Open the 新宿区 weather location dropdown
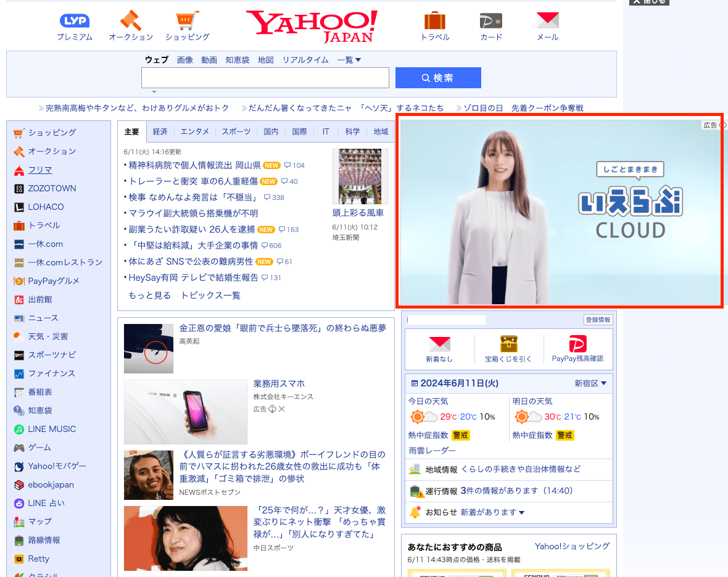Screen dimensions: 728x577 [x=590, y=383]
